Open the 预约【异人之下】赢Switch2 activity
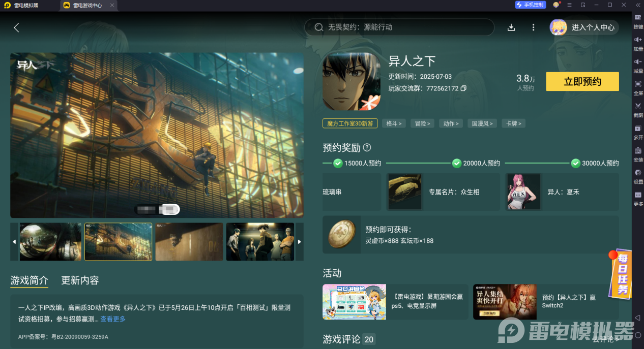Viewport: 644px width, 349px height. (x=546, y=302)
